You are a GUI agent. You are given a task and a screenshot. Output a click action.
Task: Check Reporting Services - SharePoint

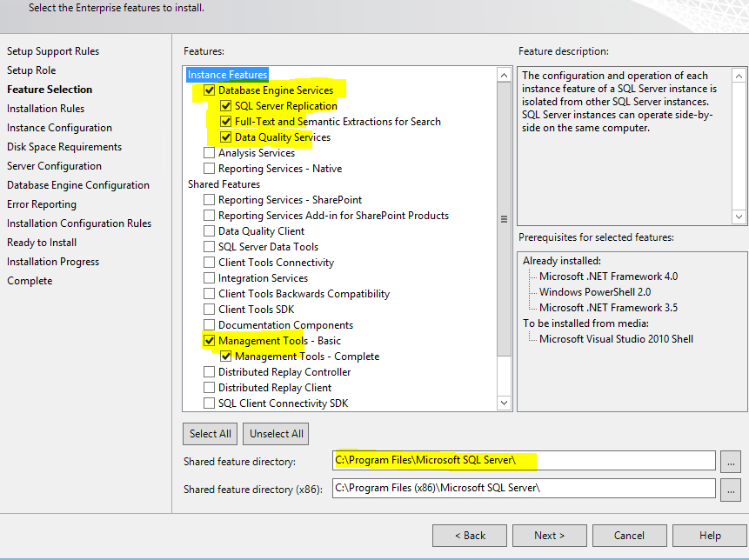[210, 199]
